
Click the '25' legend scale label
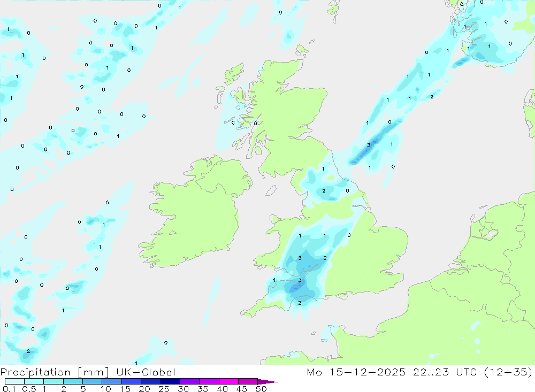click(164, 389)
